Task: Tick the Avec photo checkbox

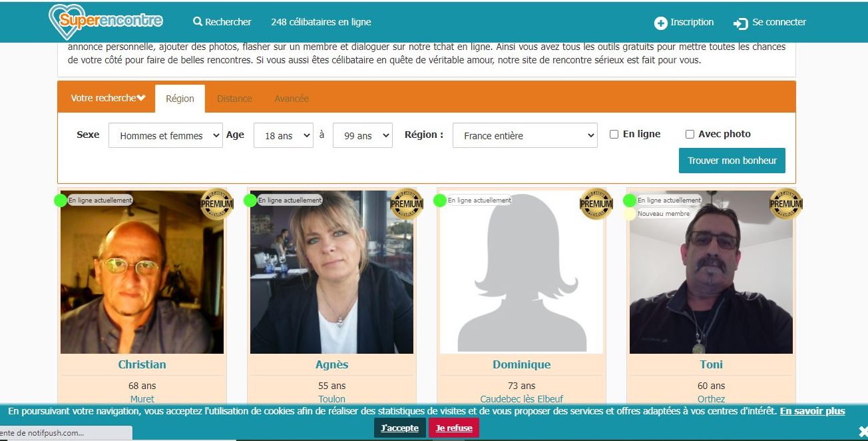Action: pos(690,134)
